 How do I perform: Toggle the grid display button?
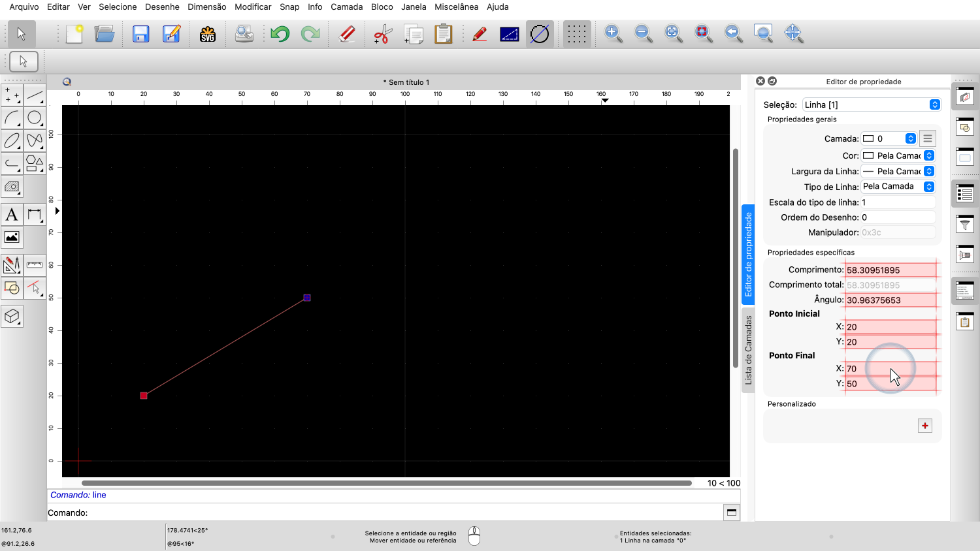tap(576, 34)
